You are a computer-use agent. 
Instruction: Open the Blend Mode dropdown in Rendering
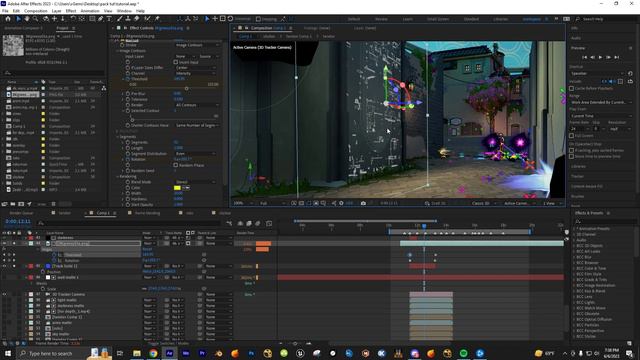tap(196, 182)
